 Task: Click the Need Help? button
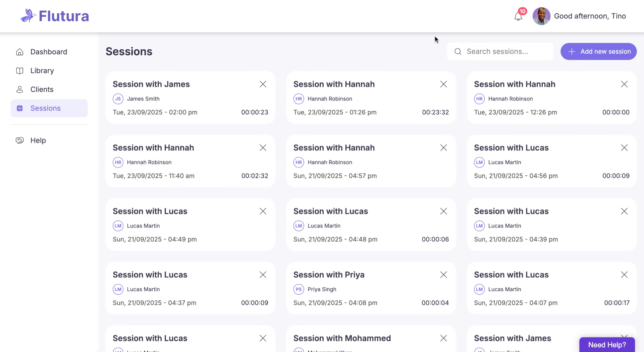point(607,345)
